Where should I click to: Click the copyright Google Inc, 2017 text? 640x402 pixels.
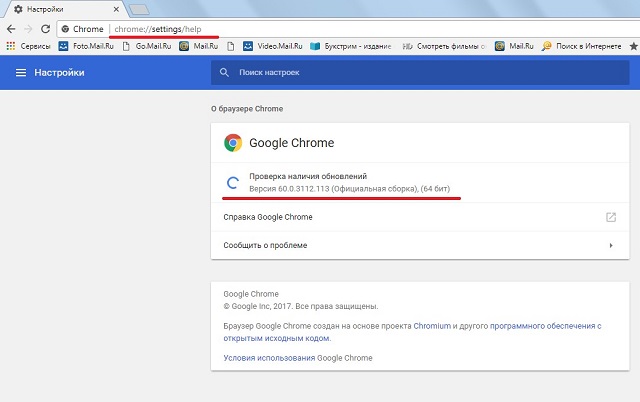pos(301,306)
